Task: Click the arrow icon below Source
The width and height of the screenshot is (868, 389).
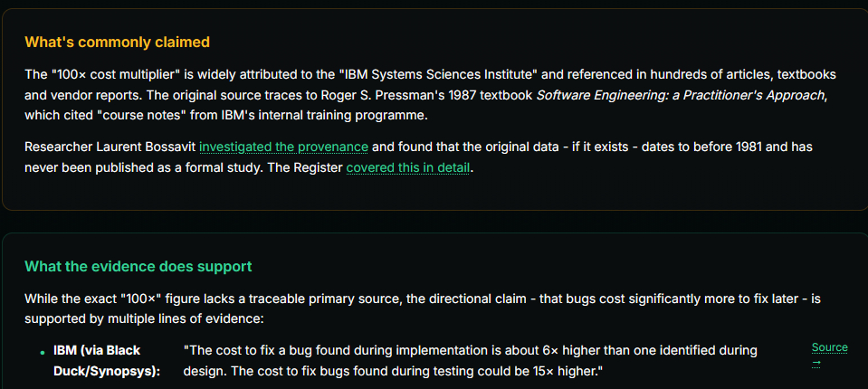Action: pos(816,363)
